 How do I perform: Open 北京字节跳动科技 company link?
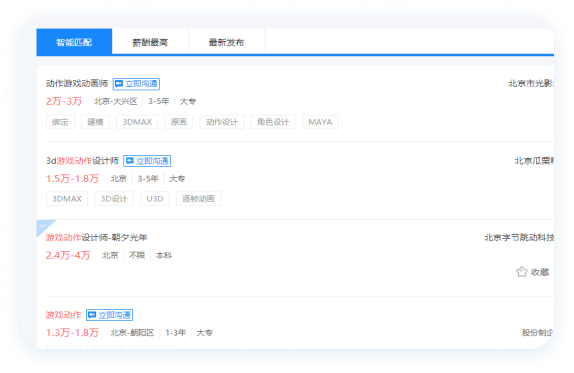(519, 238)
